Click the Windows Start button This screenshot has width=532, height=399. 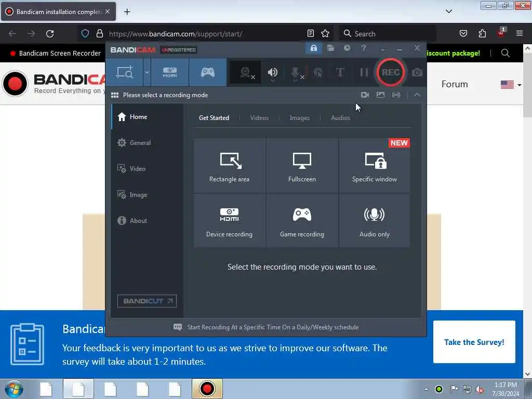14,389
